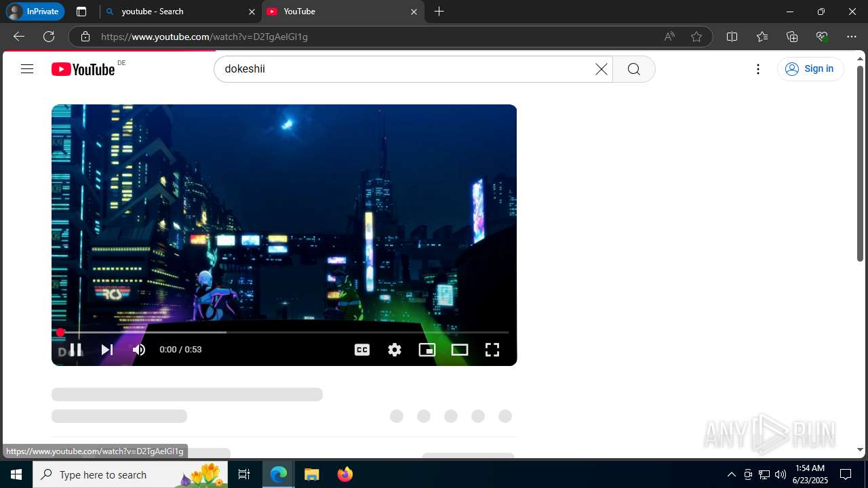Open the YouTube guide hamburger menu
Viewport: 868px width, 488px height.
pyautogui.click(x=27, y=68)
